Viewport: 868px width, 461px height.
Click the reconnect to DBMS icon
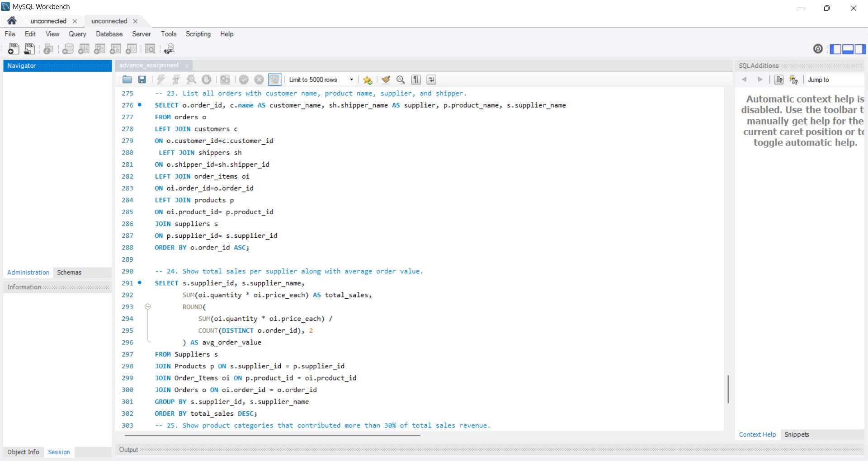pos(169,49)
